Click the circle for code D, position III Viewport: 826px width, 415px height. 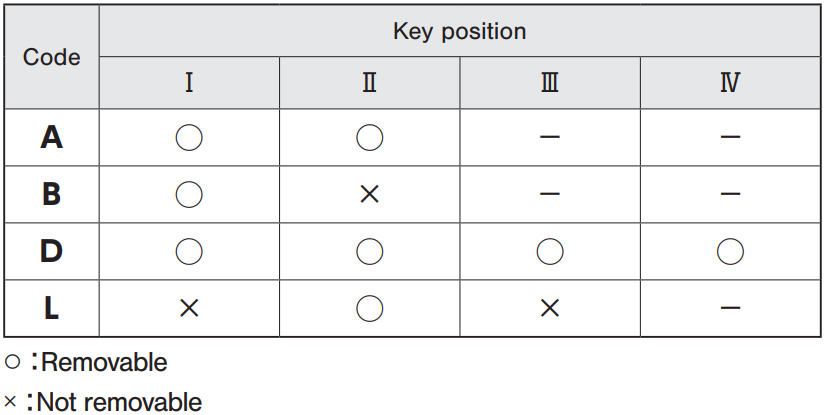pos(550,251)
